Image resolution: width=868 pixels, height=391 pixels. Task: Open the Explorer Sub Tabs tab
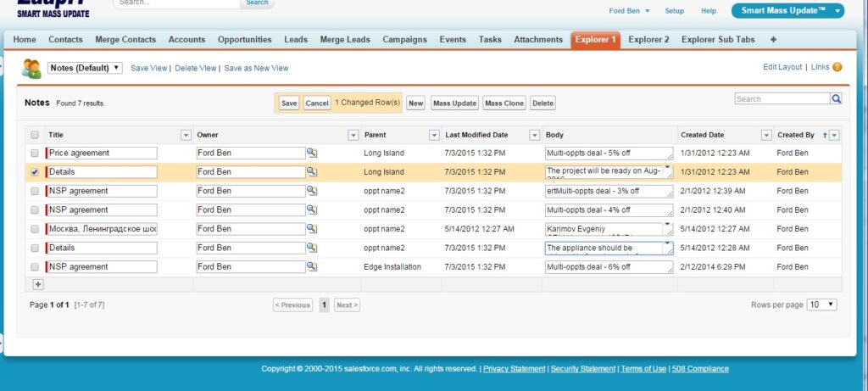click(x=718, y=39)
